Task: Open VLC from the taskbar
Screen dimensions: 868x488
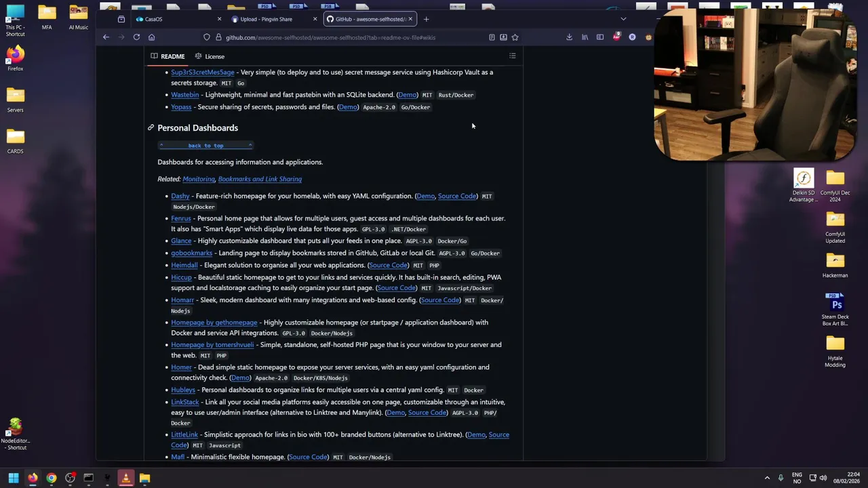Action: 125,478
